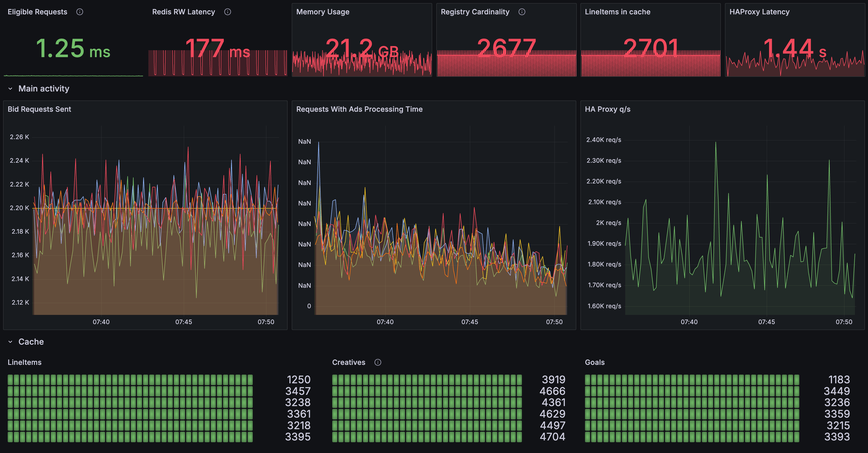Click the 1.60K req/s axis label

point(604,306)
